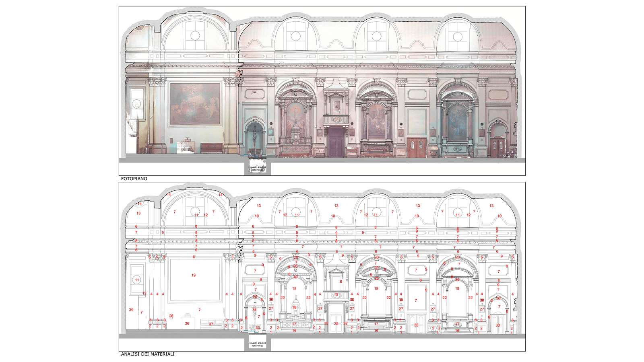644x362 pixels.
Task: Select the 'cavedio impianti sotterraneo' label under the fotopiano
Action: pyautogui.click(x=258, y=169)
